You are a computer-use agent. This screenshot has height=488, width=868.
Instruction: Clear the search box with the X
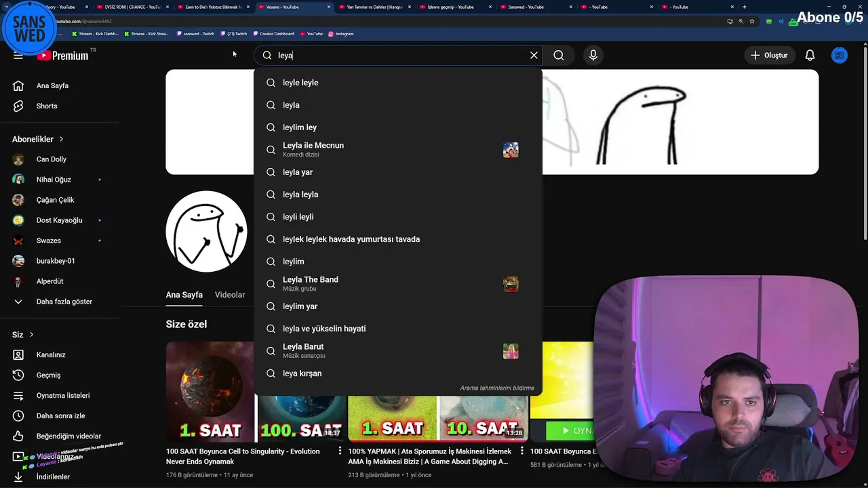(534, 56)
